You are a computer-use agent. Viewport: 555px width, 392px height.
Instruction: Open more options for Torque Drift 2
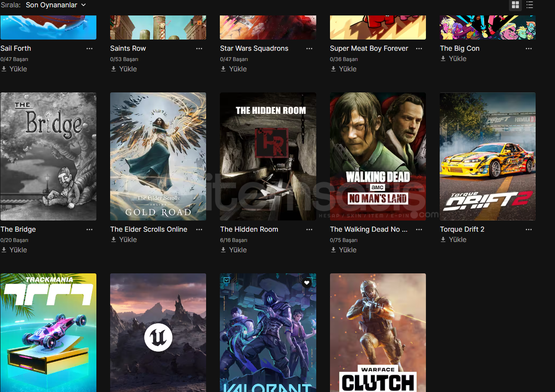pos(529,230)
